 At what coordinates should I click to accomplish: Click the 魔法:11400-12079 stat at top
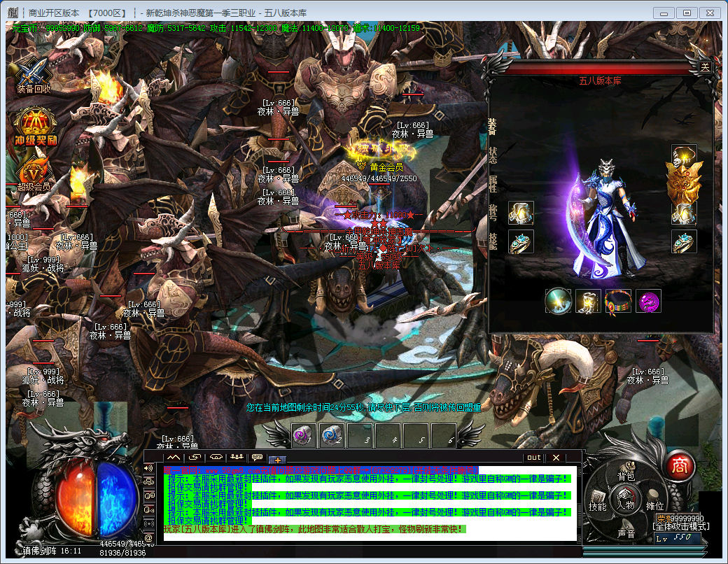click(315, 28)
